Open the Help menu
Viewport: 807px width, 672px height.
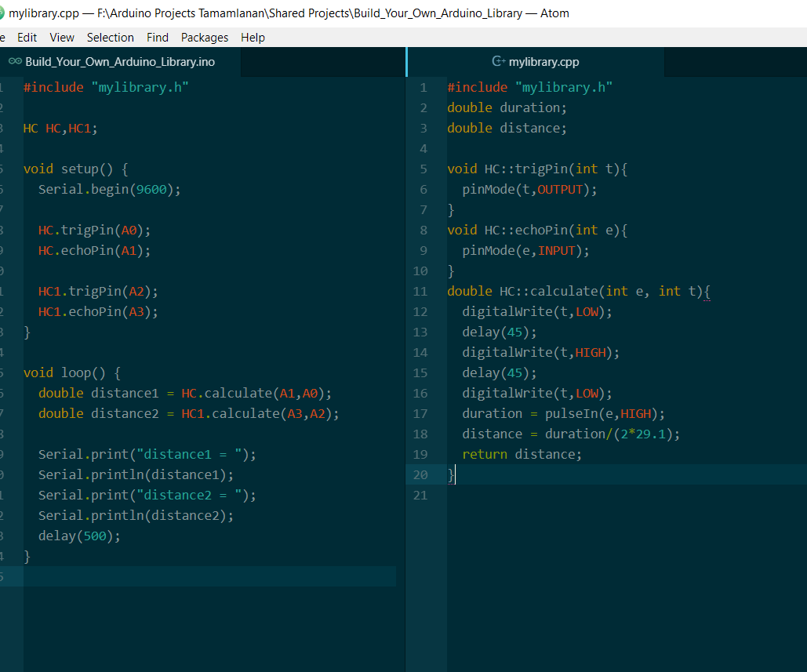[253, 38]
